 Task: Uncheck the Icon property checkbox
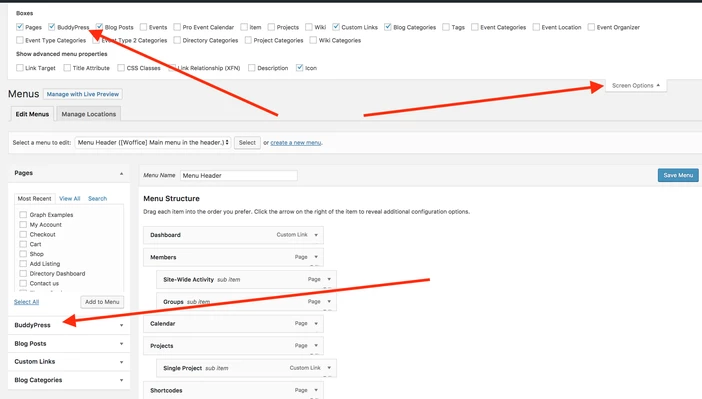300,68
